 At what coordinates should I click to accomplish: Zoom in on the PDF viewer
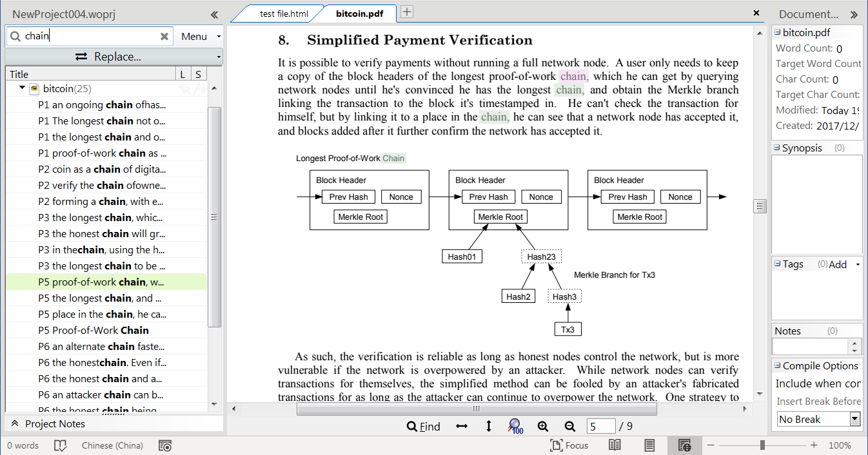[x=543, y=426]
